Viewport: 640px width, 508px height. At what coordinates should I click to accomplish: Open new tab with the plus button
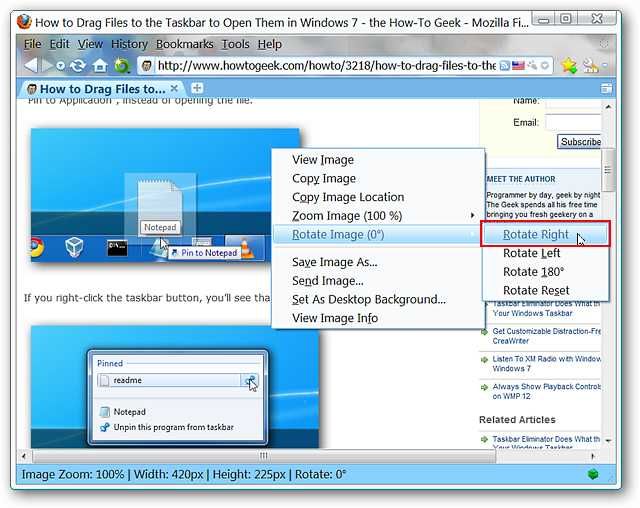coord(197,88)
